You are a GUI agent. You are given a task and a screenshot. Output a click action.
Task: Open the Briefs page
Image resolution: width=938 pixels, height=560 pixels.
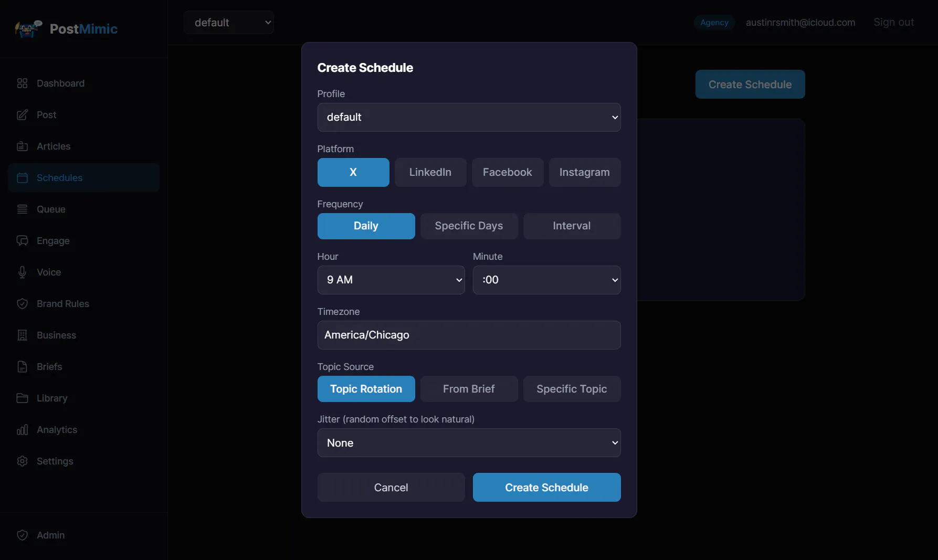click(84, 367)
